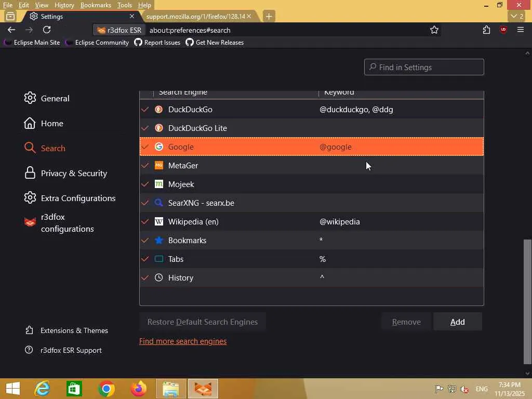Open the Edit menu
This screenshot has height=399, width=532.
pos(23,5)
